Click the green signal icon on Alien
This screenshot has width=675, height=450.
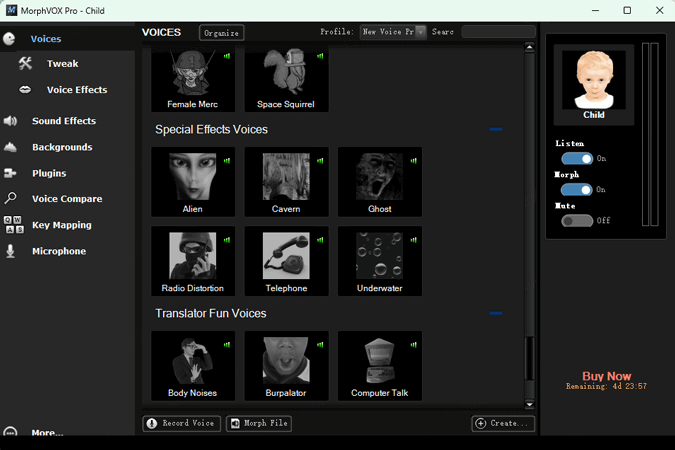(227, 161)
